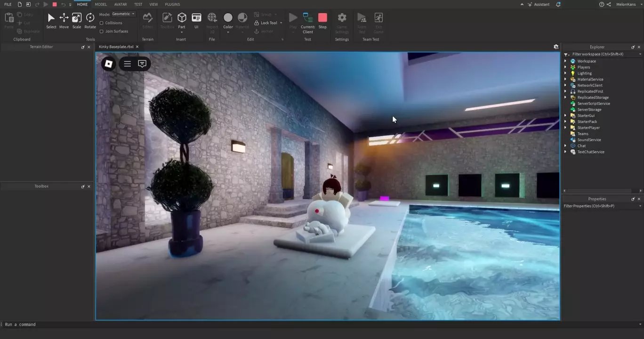Open the Roblox menu icon in viewport

[109, 64]
